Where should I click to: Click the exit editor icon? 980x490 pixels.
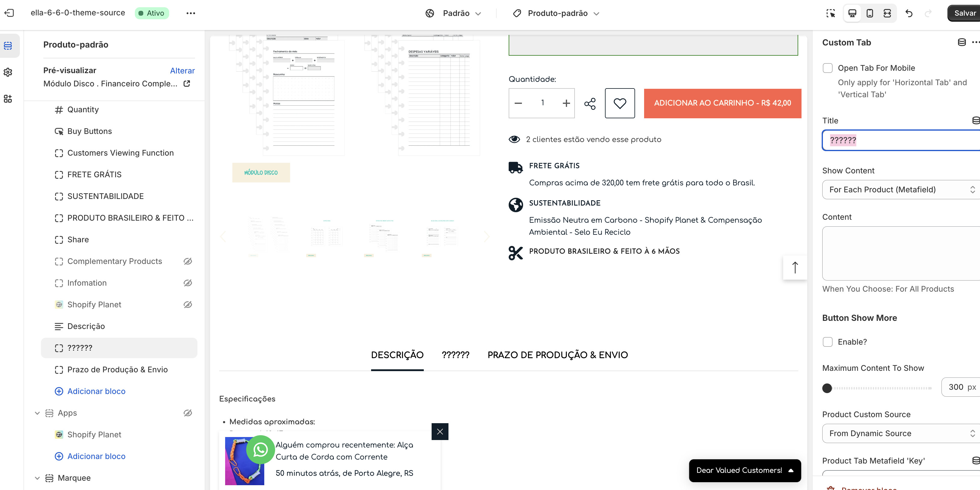[x=9, y=13]
